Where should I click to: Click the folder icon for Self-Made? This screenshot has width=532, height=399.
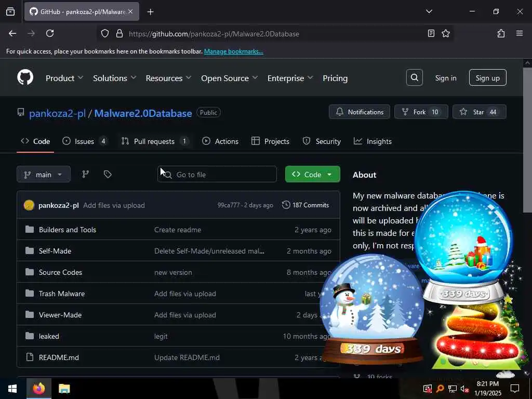(30, 251)
